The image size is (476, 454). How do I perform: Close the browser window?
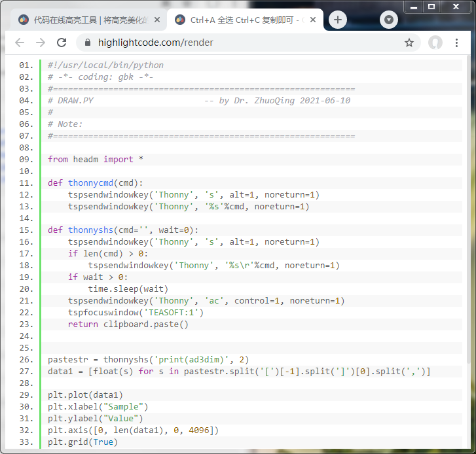[x=456, y=7]
